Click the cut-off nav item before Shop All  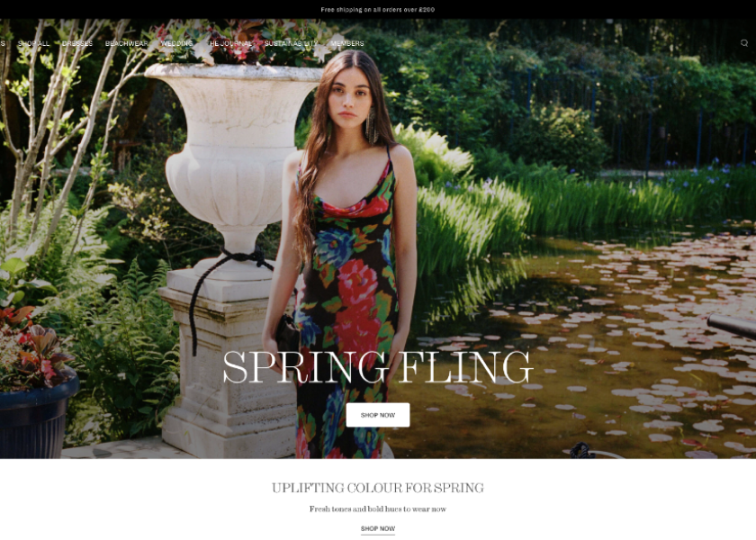coord(3,43)
